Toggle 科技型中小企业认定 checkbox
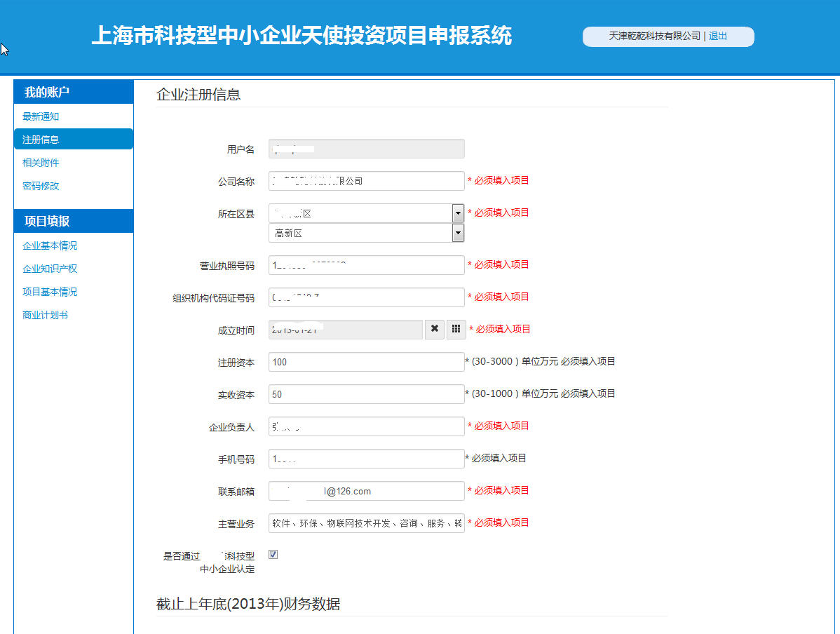 pyautogui.click(x=273, y=555)
